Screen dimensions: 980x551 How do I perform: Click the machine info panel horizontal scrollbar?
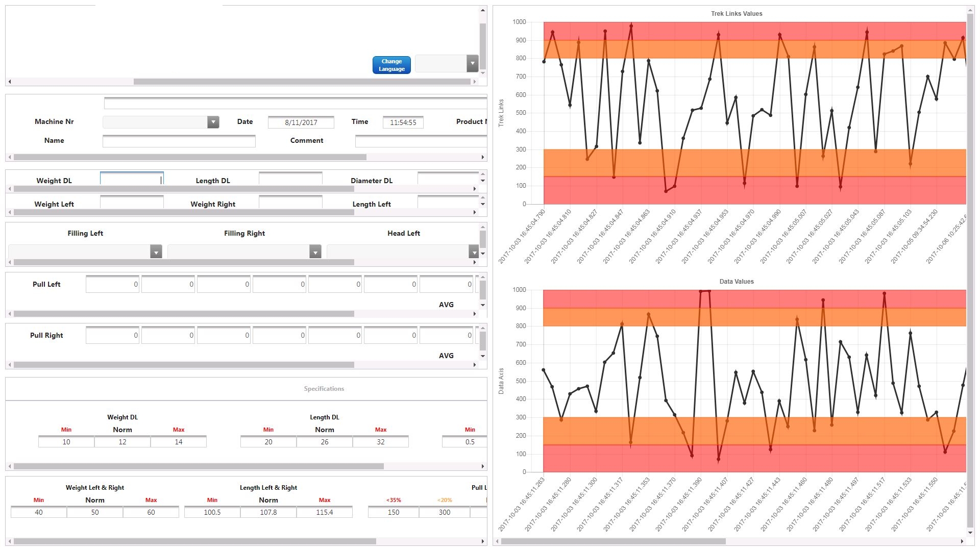pos(190,157)
